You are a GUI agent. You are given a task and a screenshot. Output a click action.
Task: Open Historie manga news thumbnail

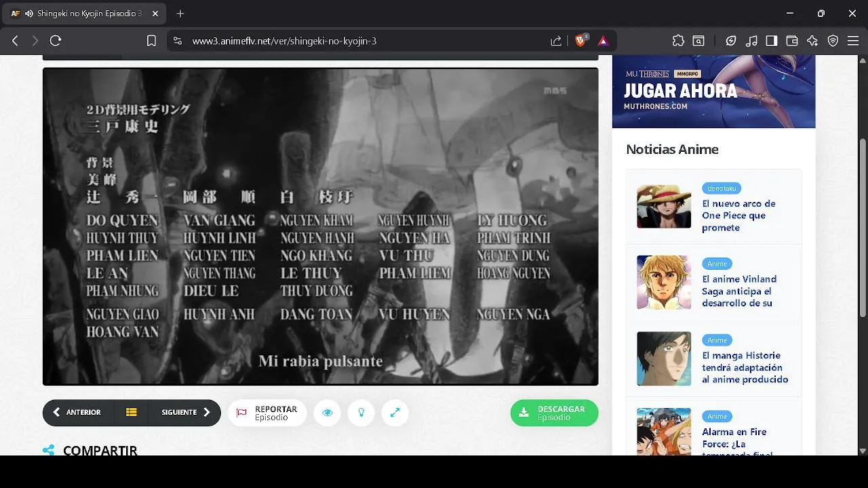(664, 359)
